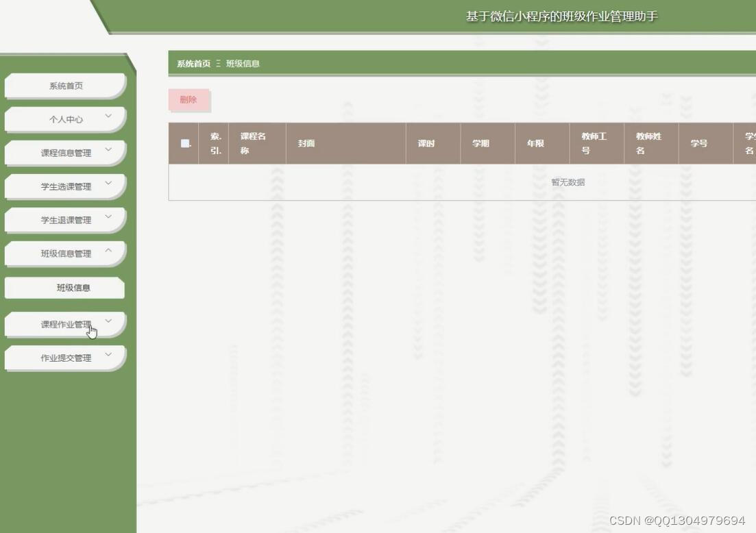Expand the 学生选课管理 dropdown arrow
The height and width of the screenshot is (533, 756).
click(107, 183)
